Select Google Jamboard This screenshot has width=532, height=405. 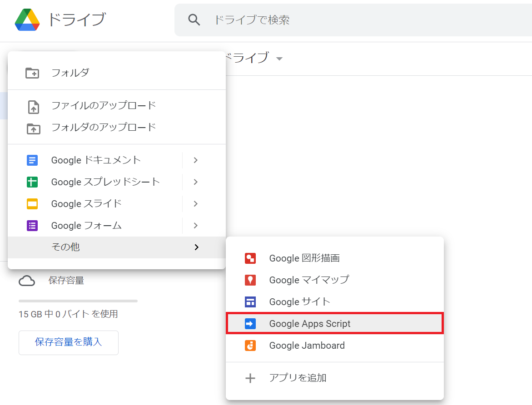point(335,346)
